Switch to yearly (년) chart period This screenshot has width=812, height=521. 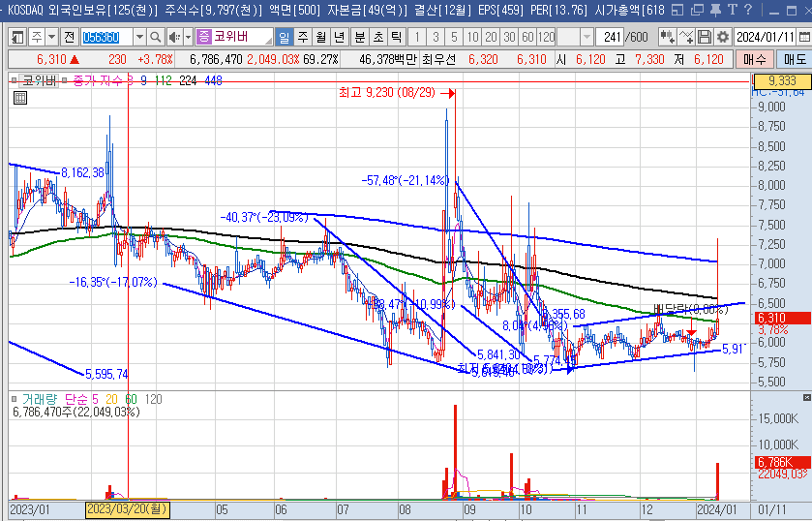pos(339,37)
